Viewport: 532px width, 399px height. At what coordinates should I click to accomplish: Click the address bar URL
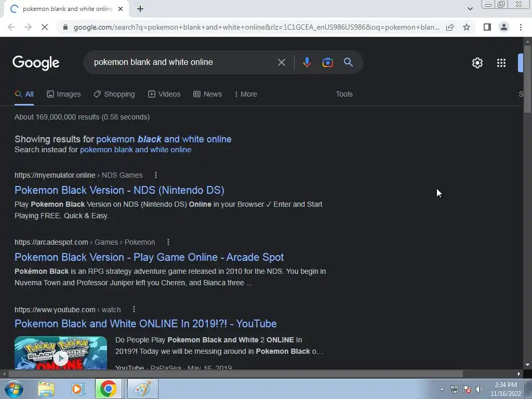[257, 27]
